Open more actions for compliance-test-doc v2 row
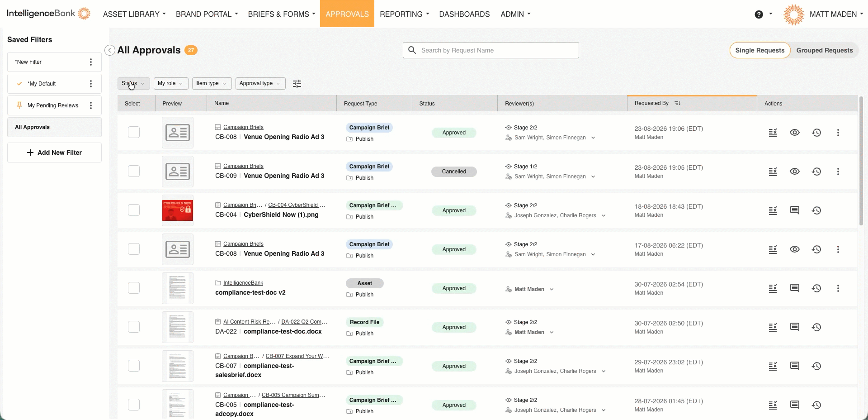 coord(838,288)
